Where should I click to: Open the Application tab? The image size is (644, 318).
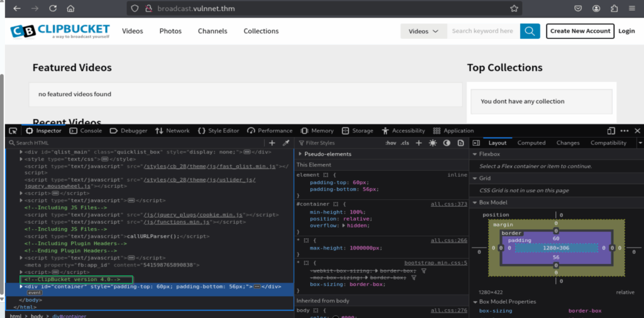(x=453, y=131)
